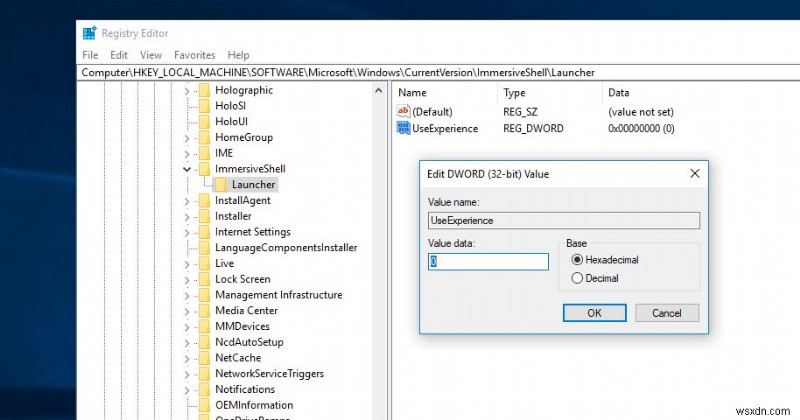Select the IME folder icon
Image resolution: width=800 pixels, height=420 pixels.
pos(204,154)
